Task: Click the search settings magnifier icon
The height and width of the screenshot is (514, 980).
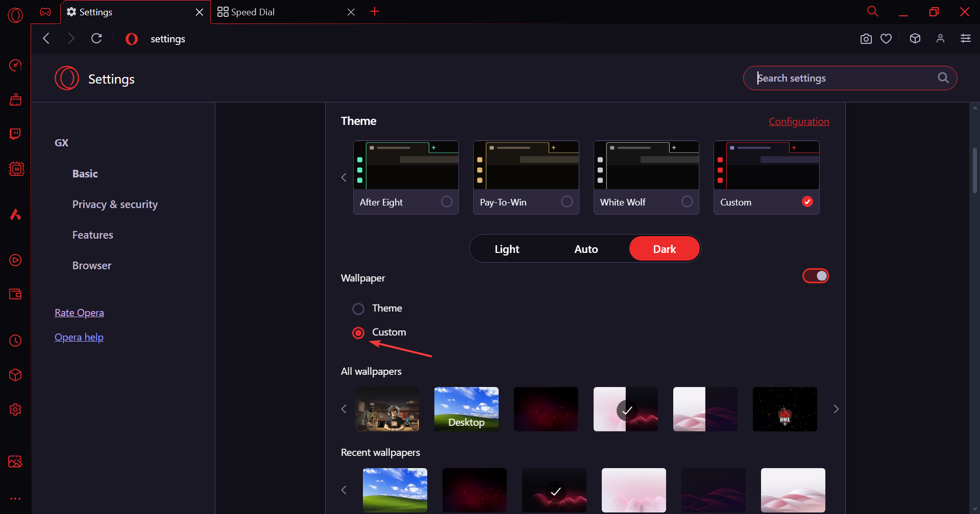Action: [943, 78]
